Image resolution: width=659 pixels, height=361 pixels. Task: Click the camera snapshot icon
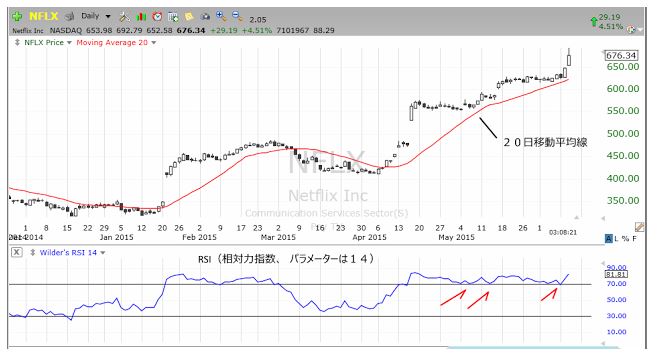(x=205, y=17)
